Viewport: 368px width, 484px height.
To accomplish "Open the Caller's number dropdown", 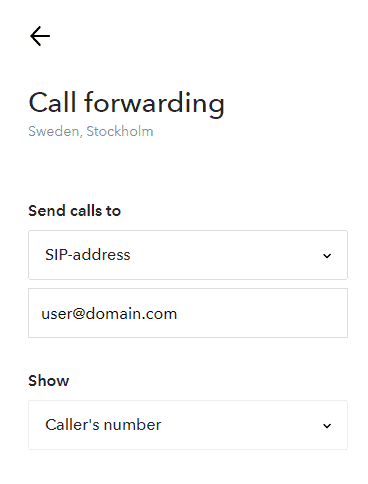I will tap(188, 425).
